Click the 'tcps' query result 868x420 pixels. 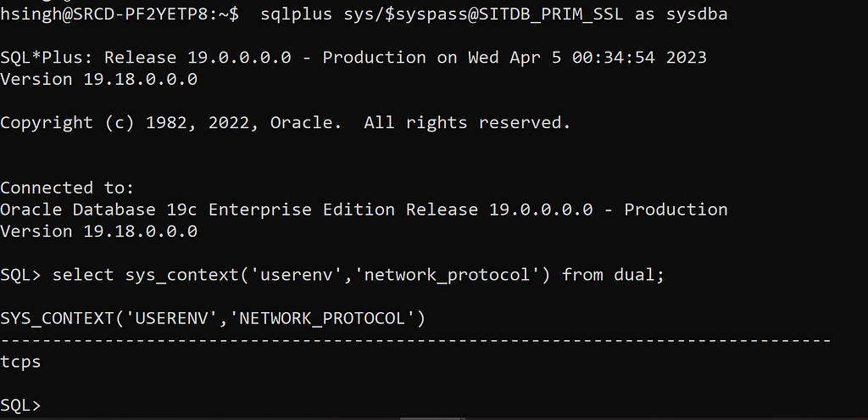(x=20, y=361)
